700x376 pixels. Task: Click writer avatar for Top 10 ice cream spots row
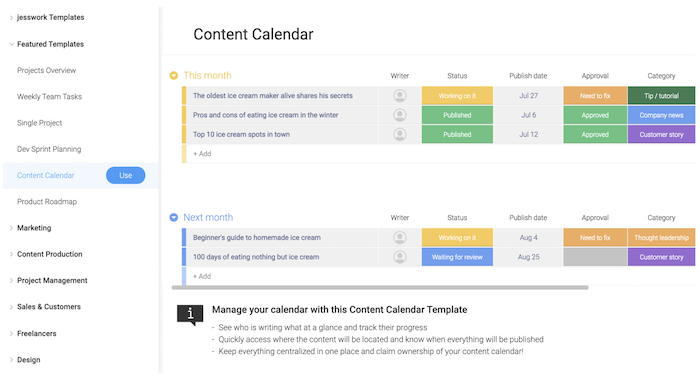pyautogui.click(x=400, y=134)
